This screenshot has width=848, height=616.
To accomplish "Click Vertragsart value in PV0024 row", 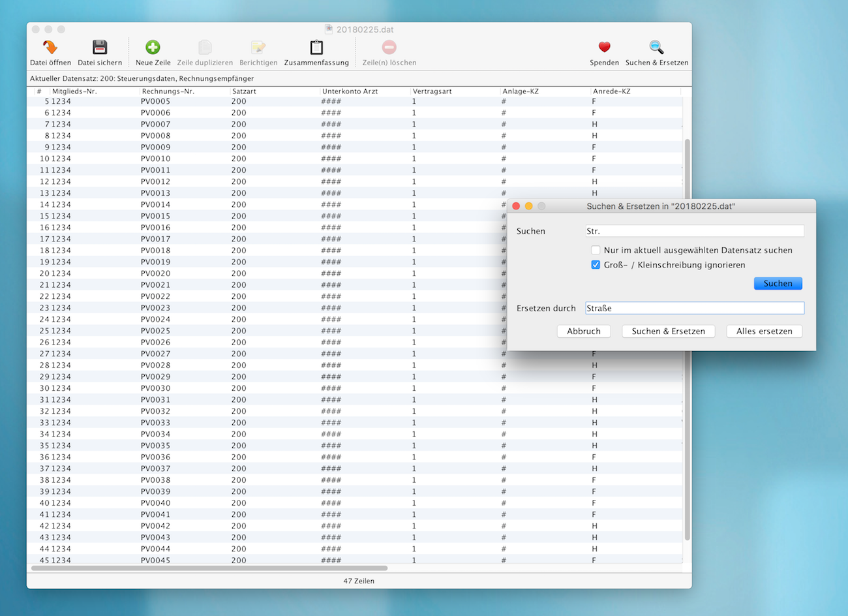I will coord(414,319).
